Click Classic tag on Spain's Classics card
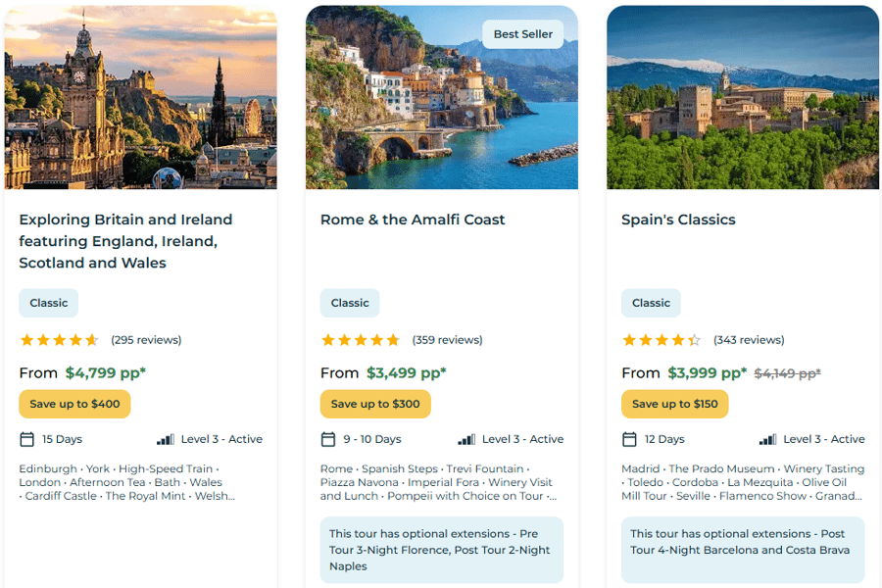882x588 pixels. coord(651,303)
